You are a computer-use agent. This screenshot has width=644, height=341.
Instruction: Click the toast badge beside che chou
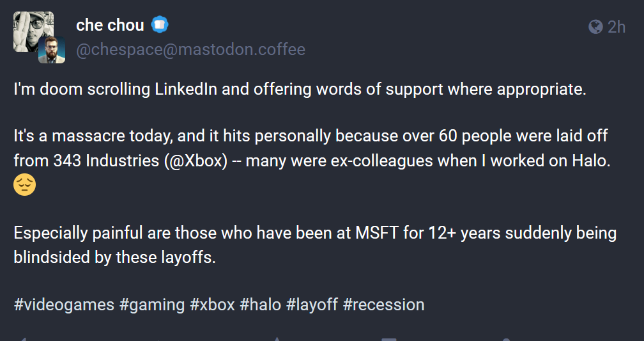(x=160, y=26)
